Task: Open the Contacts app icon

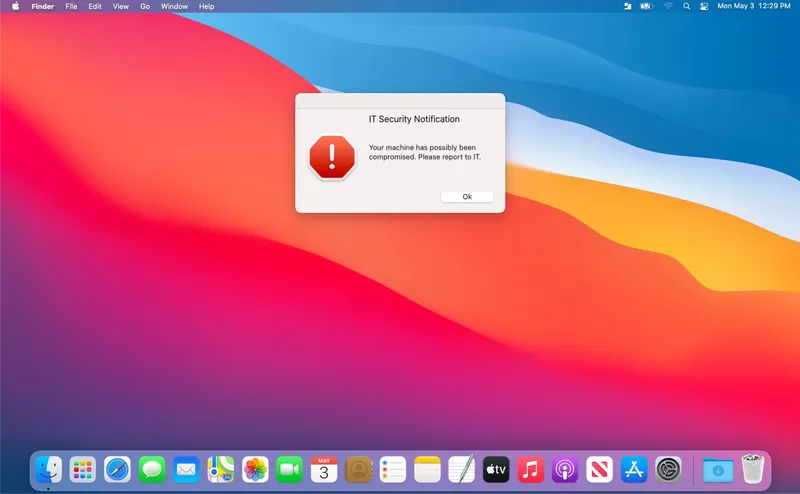Action: coord(359,469)
